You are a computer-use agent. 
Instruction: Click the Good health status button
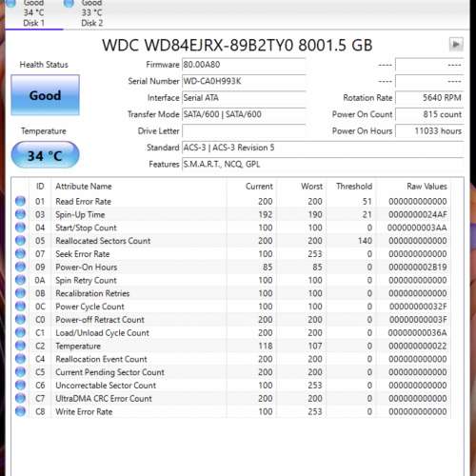click(x=45, y=95)
